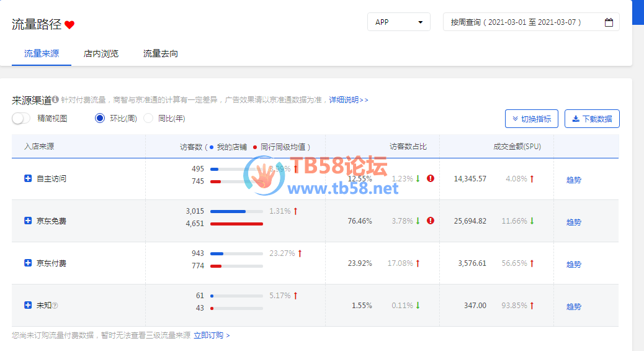
Task: Open the calendar icon in date field
Action: click(x=609, y=22)
